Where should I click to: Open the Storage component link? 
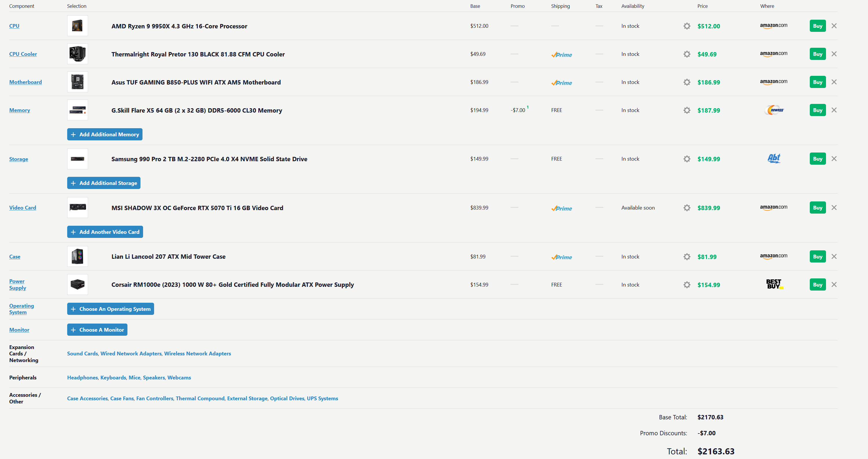(19, 159)
